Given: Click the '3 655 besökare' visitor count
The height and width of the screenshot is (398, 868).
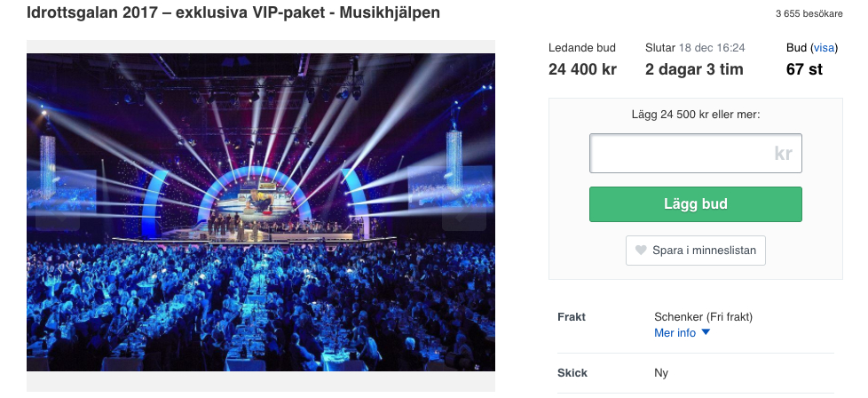Looking at the screenshot, I should (x=808, y=14).
